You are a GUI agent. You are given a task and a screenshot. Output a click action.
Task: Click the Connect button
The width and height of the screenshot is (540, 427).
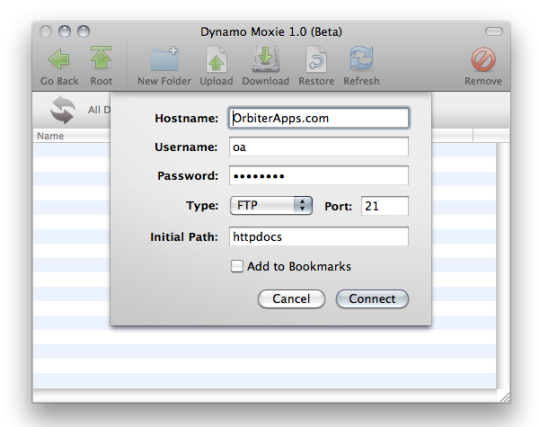tap(372, 299)
